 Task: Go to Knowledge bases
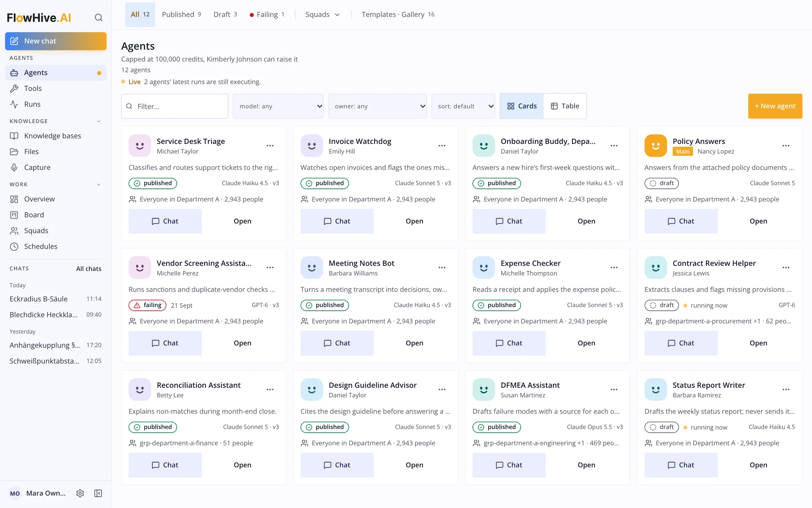pos(56,136)
